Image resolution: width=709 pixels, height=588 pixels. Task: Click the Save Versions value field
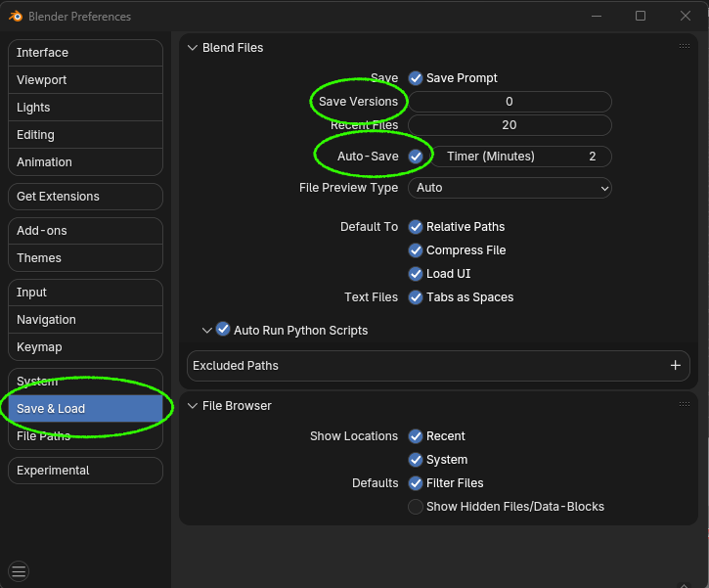[510, 102]
